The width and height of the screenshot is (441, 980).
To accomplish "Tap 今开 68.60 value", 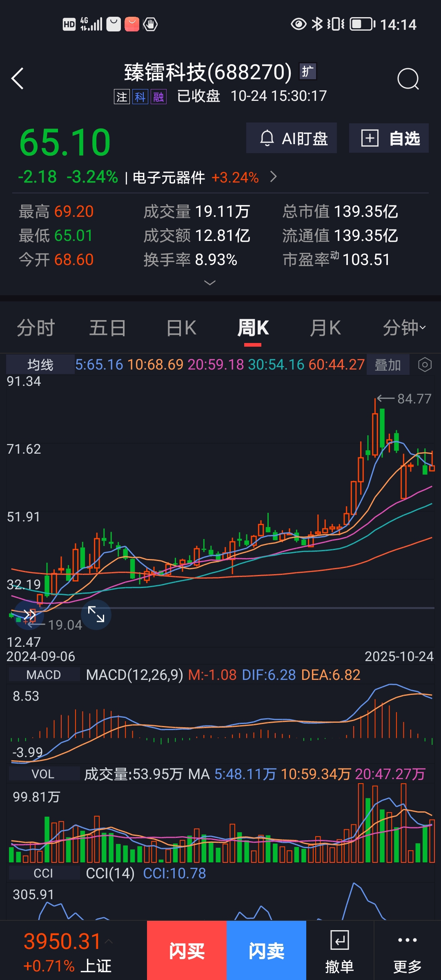I will (x=74, y=260).
